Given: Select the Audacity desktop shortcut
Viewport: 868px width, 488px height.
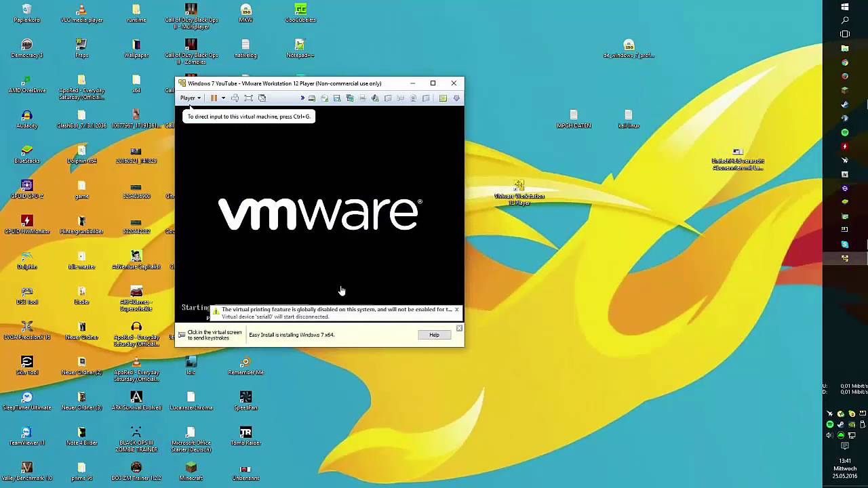Looking at the screenshot, I should (26, 119).
